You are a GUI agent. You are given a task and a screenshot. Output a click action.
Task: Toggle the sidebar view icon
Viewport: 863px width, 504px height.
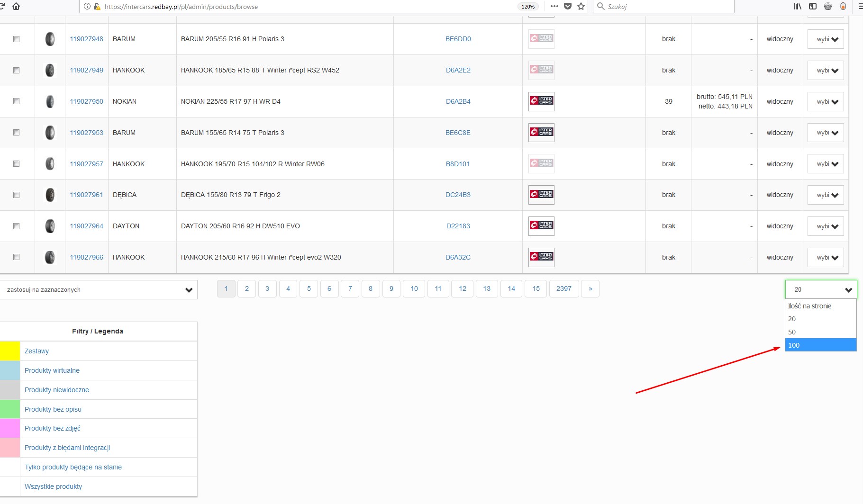(x=813, y=6)
